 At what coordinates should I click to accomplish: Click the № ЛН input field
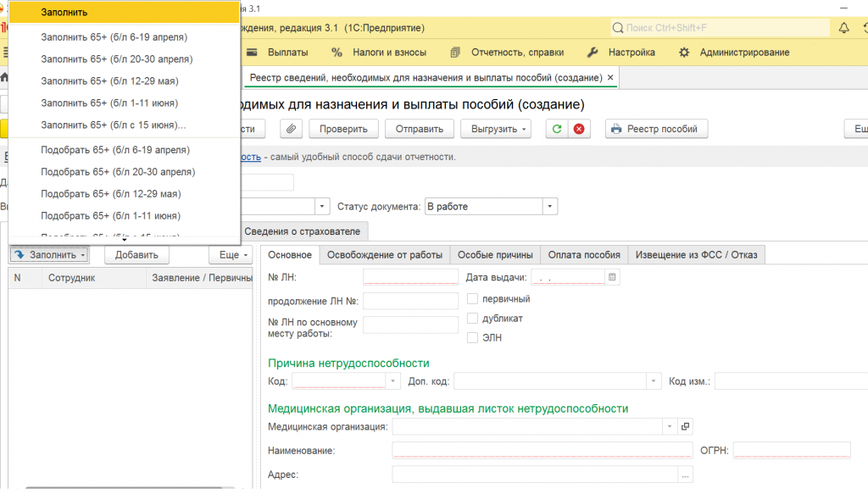410,277
